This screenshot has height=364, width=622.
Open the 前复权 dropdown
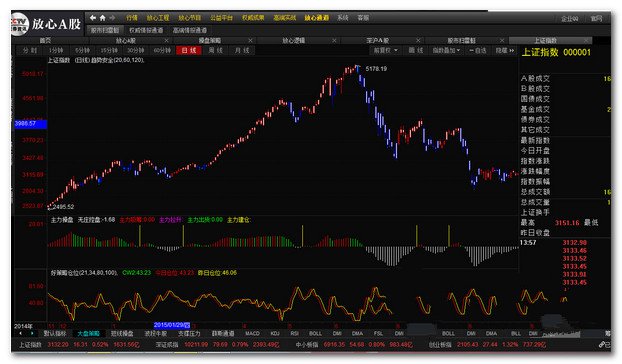pos(385,50)
